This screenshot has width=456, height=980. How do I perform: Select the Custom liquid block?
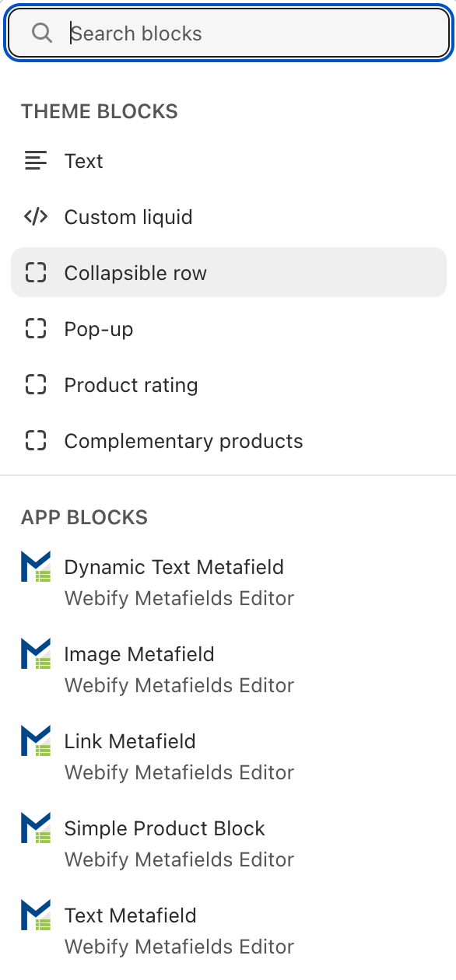(x=228, y=217)
